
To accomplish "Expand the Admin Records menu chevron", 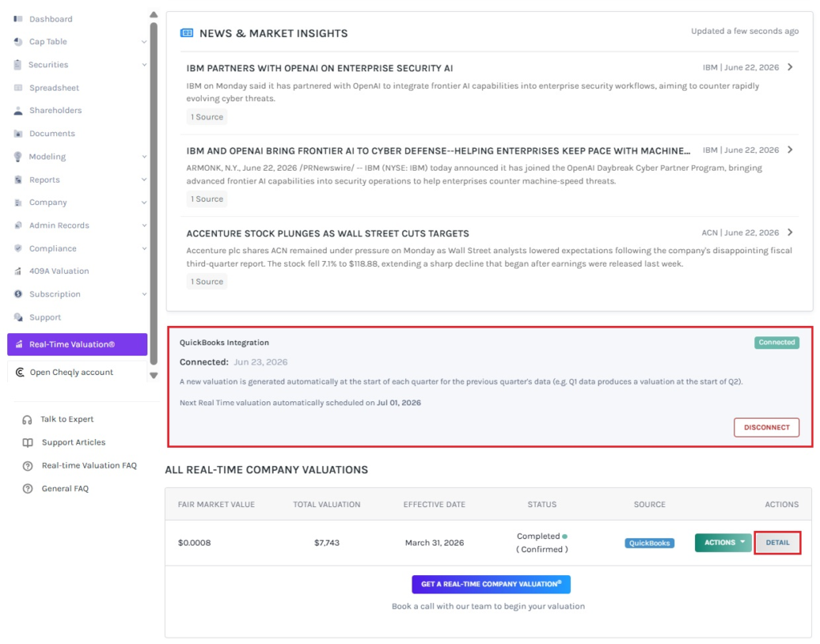I will (x=144, y=225).
